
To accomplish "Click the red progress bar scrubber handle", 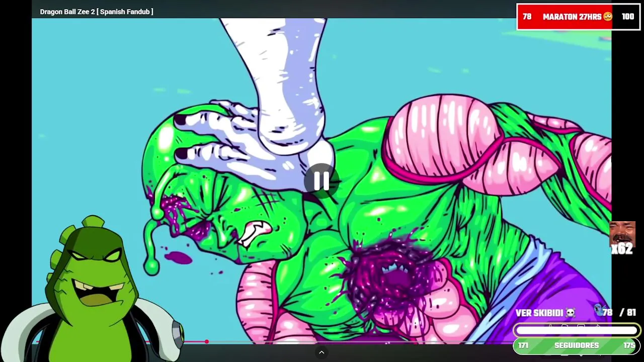I will tap(206, 342).
